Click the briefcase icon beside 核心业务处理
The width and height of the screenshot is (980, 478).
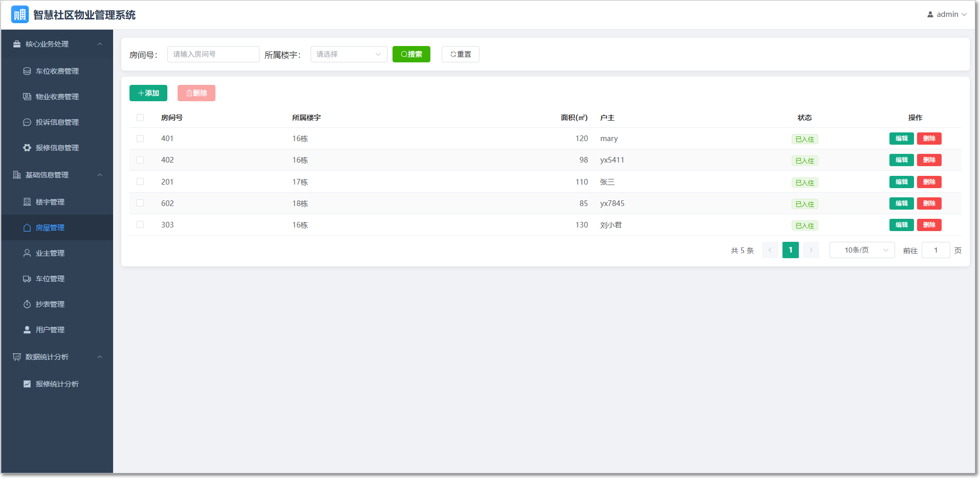click(17, 44)
